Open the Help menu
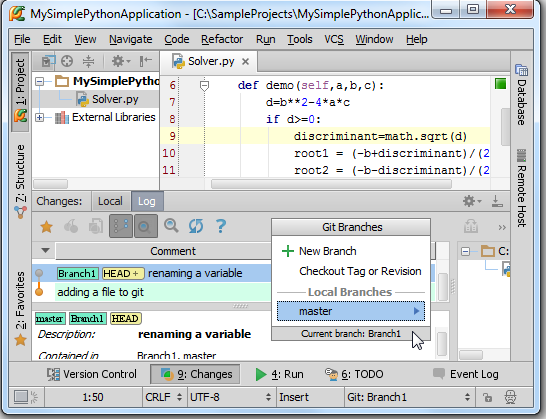Viewport: 546px width, 419px height. [x=416, y=39]
